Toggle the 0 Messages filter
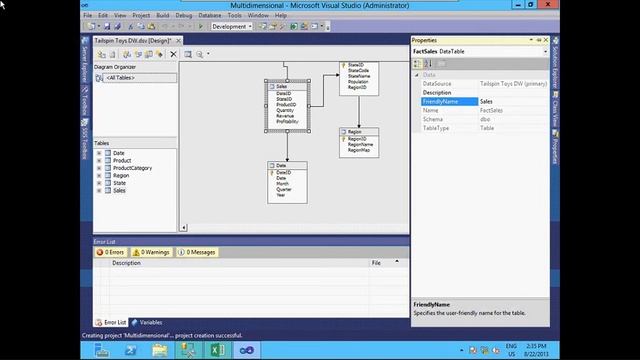The width and height of the screenshot is (640, 360). 197,252
